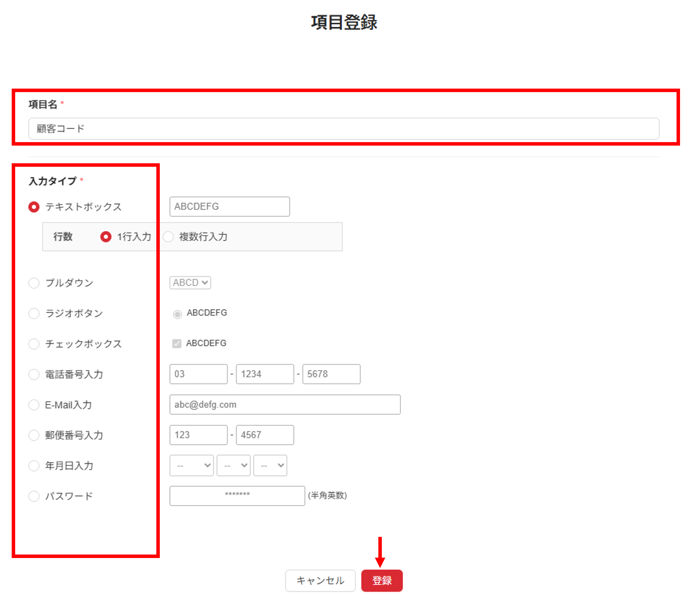The image size is (688, 616).
Task: Click the 項目名 text input field
Action: coord(343,129)
